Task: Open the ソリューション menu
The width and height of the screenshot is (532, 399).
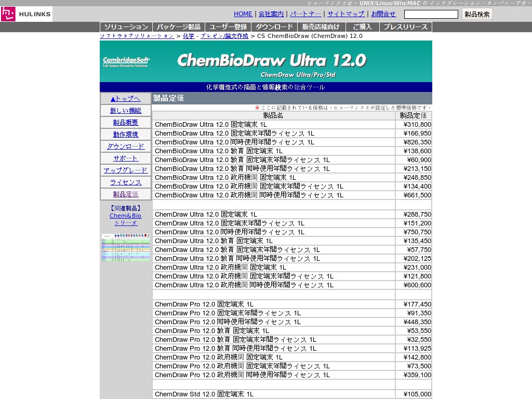Action: pyautogui.click(x=126, y=27)
